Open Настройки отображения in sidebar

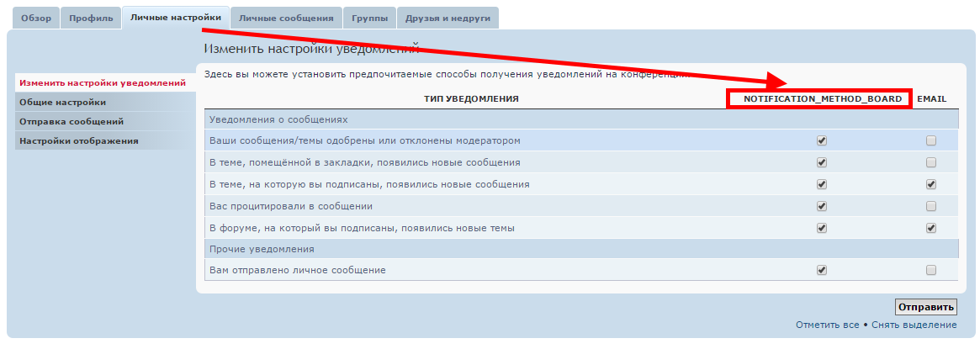pos(79,140)
